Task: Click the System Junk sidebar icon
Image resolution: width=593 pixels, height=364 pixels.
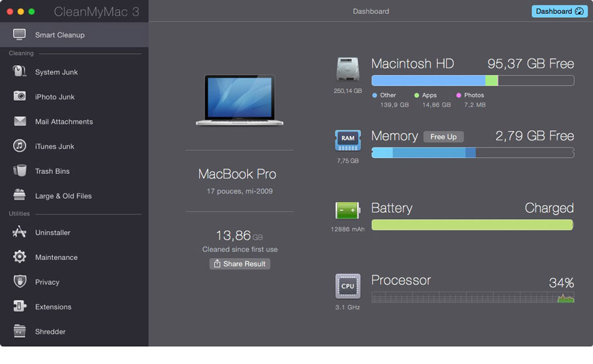Action: click(x=19, y=72)
